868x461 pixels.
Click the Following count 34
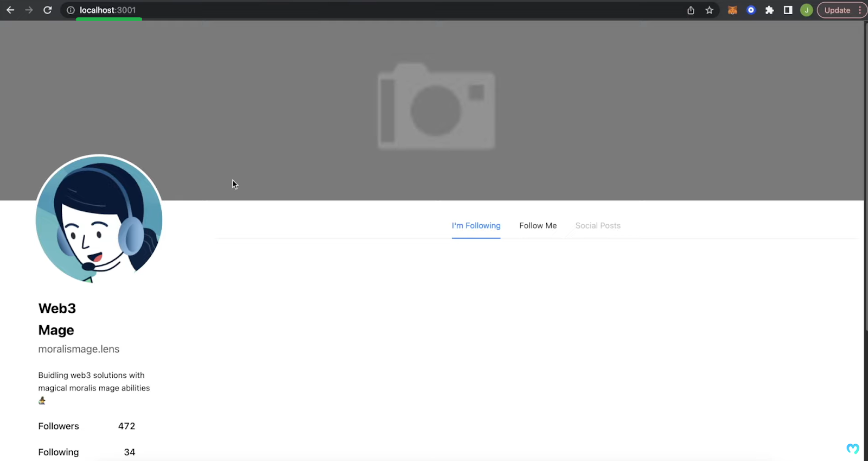click(129, 452)
